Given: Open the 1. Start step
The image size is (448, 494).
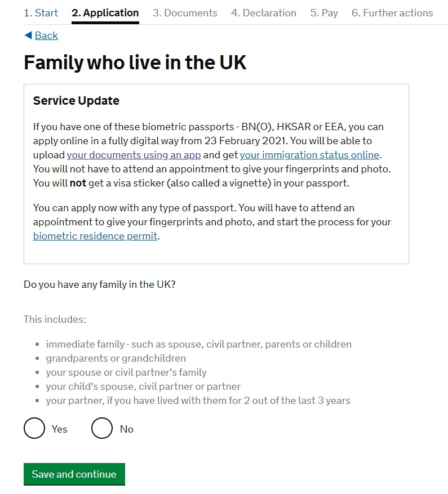Looking at the screenshot, I should [41, 13].
